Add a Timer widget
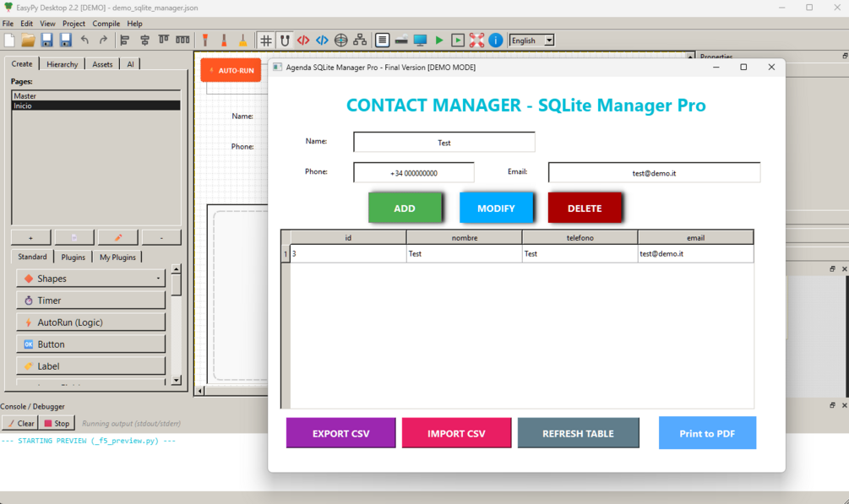The image size is (849, 504). pyautogui.click(x=91, y=301)
